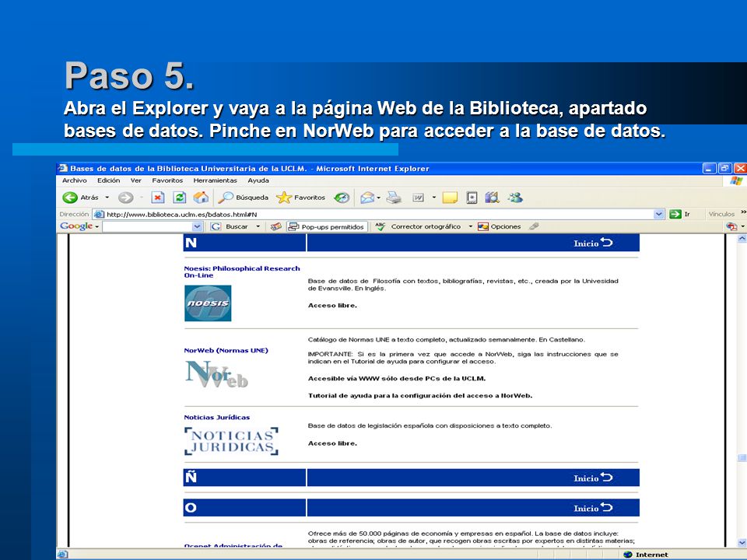The height and width of the screenshot is (560, 747).
Task: Expand the address bar dropdown arrow
Action: (x=659, y=215)
